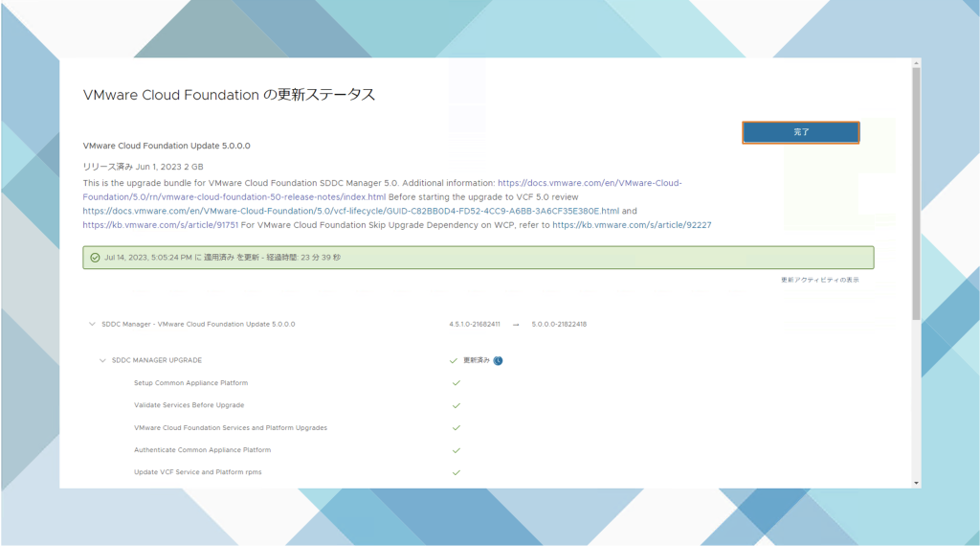Click the clock icon next to 更新済み
Screen dimensions: 980x546
pyautogui.click(x=498, y=360)
